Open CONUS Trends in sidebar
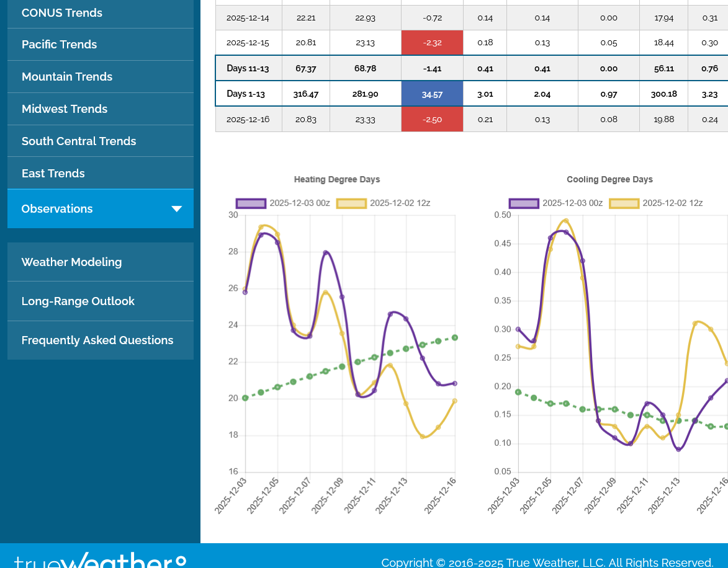 (62, 13)
